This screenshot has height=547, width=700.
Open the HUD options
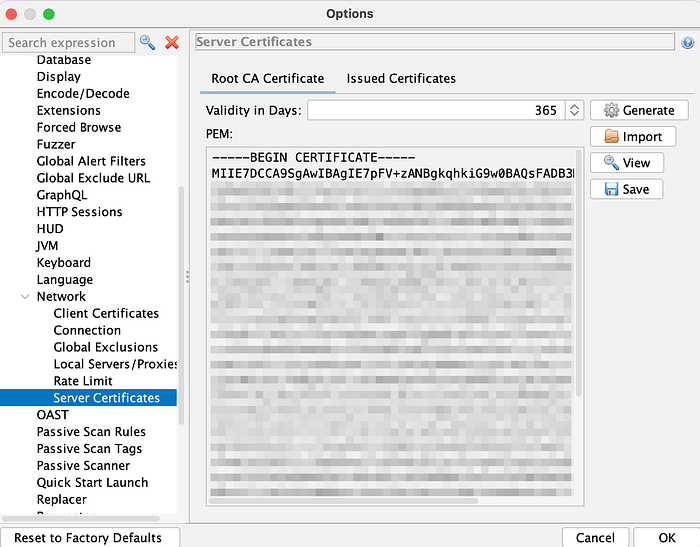[x=50, y=229]
